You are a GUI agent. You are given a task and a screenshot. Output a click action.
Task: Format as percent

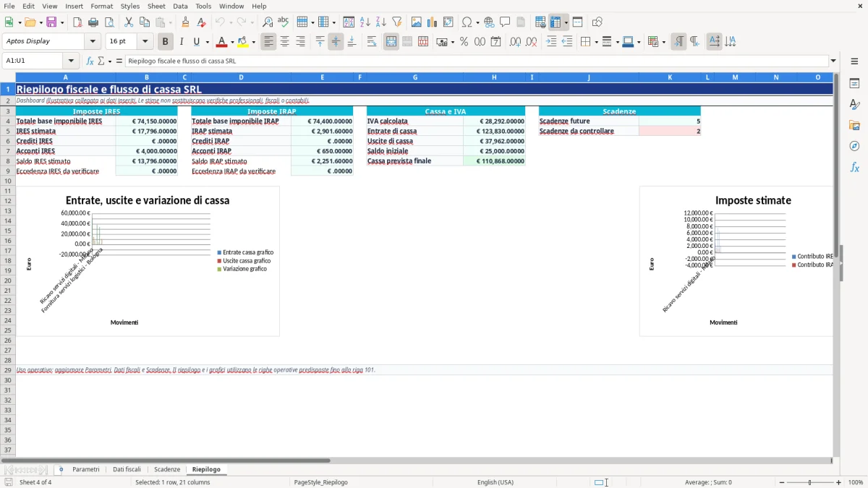464,42
